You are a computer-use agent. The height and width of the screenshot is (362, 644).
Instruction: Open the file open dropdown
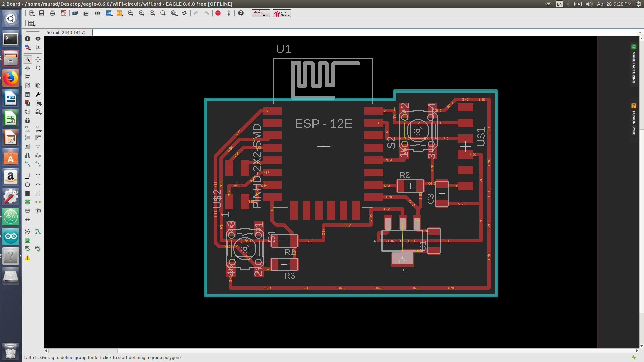[32, 13]
